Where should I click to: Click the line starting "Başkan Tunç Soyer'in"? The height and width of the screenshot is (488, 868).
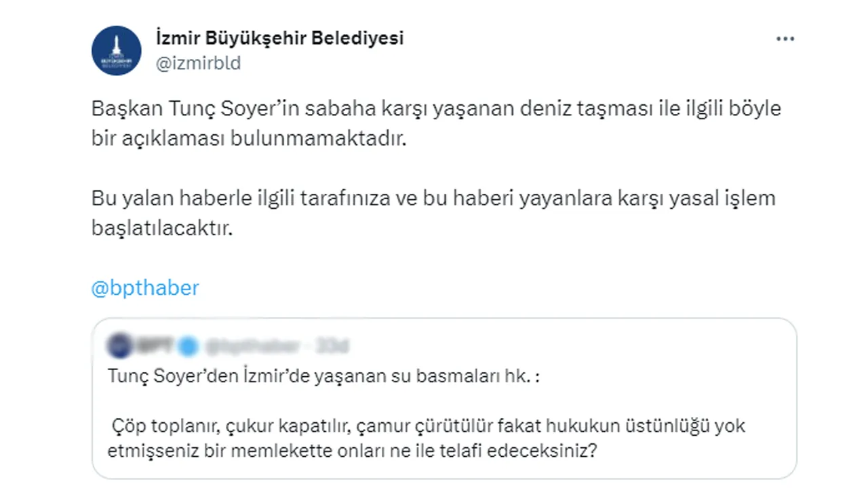click(436, 108)
